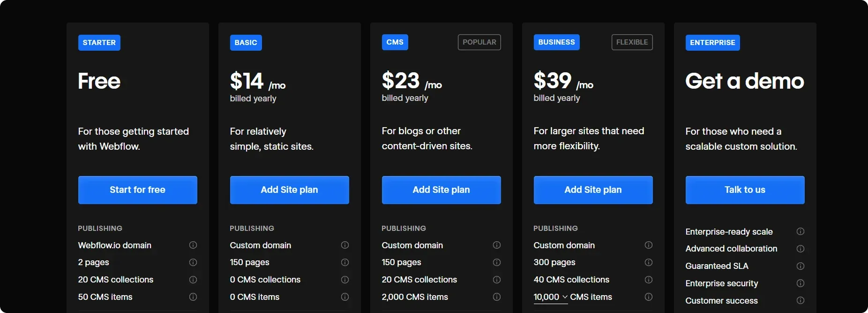The image size is (868, 313).
Task: Show info for Customer success
Action: (x=801, y=300)
